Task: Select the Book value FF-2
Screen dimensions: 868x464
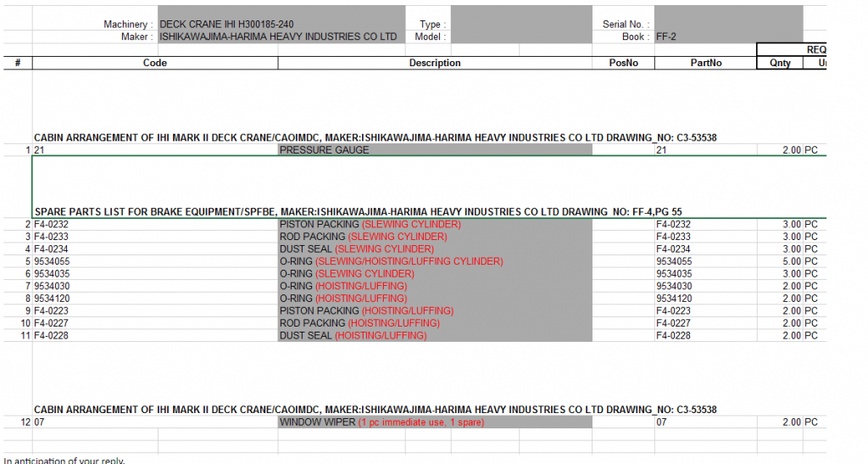Action: coord(665,37)
